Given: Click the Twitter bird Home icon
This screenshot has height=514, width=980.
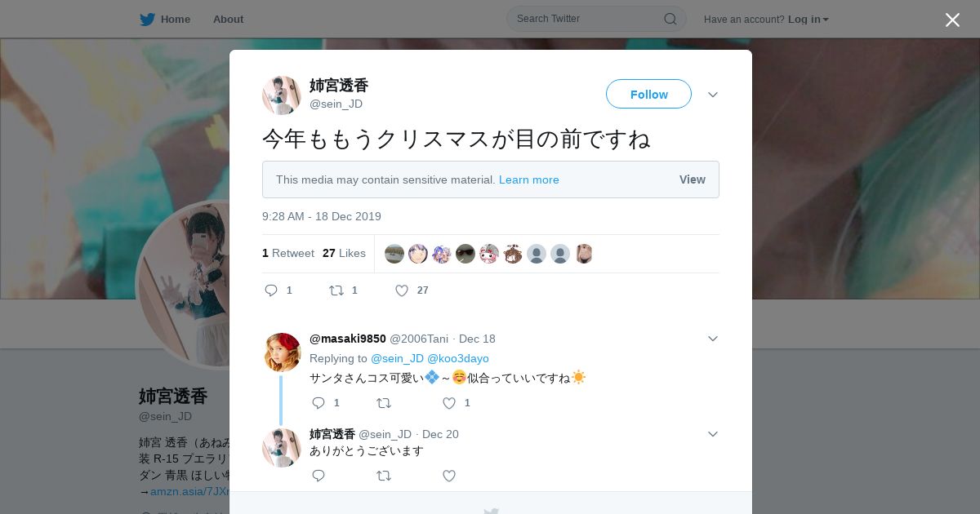Looking at the screenshot, I should 147,19.
